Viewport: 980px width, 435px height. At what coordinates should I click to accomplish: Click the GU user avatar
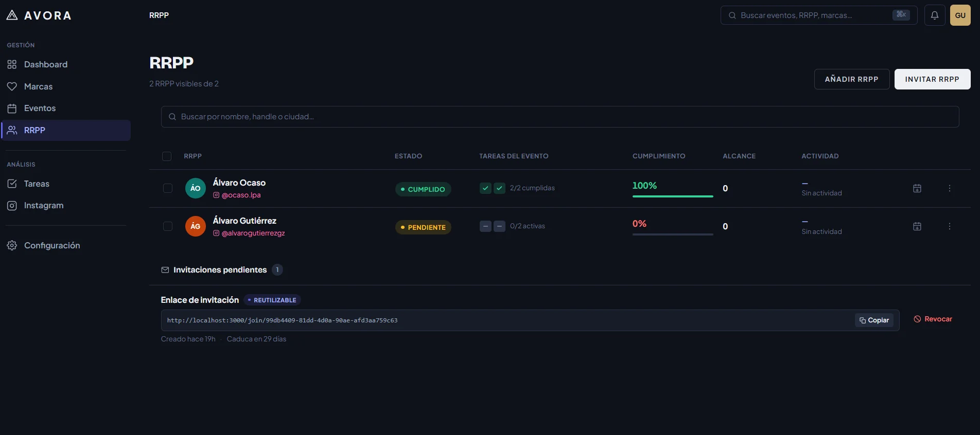960,15
